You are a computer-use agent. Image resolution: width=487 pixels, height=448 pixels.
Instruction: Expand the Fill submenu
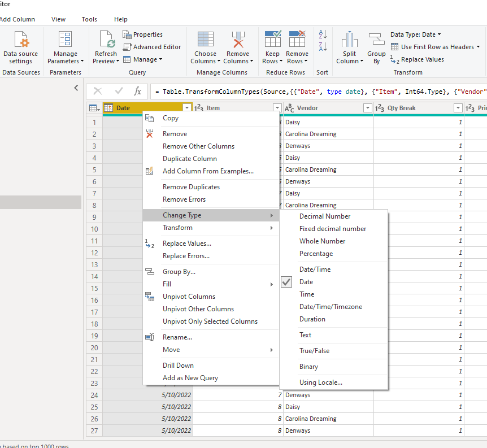(211, 284)
